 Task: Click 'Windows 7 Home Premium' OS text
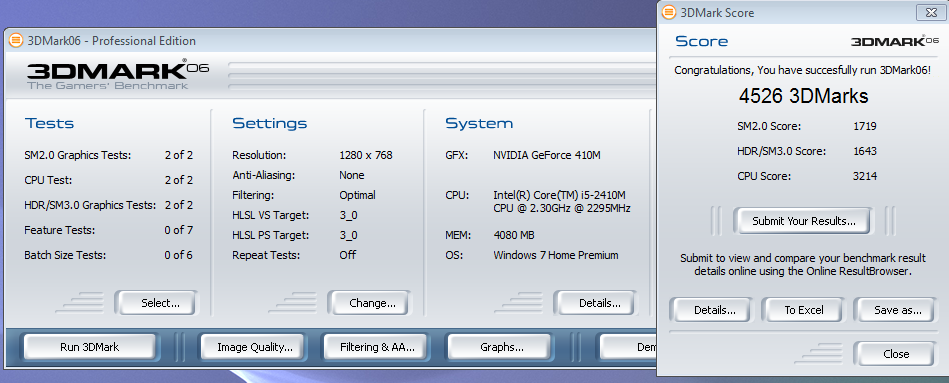pos(556,255)
